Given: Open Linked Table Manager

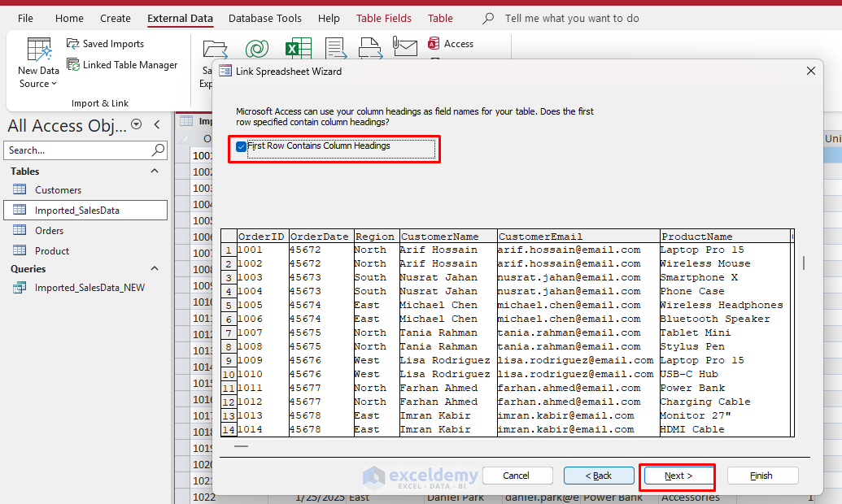Looking at the screenshot, I should 122,65.
